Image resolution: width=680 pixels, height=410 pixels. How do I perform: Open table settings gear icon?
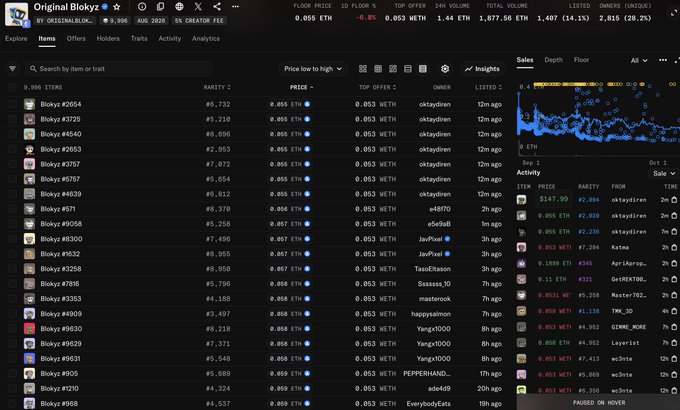445,69
